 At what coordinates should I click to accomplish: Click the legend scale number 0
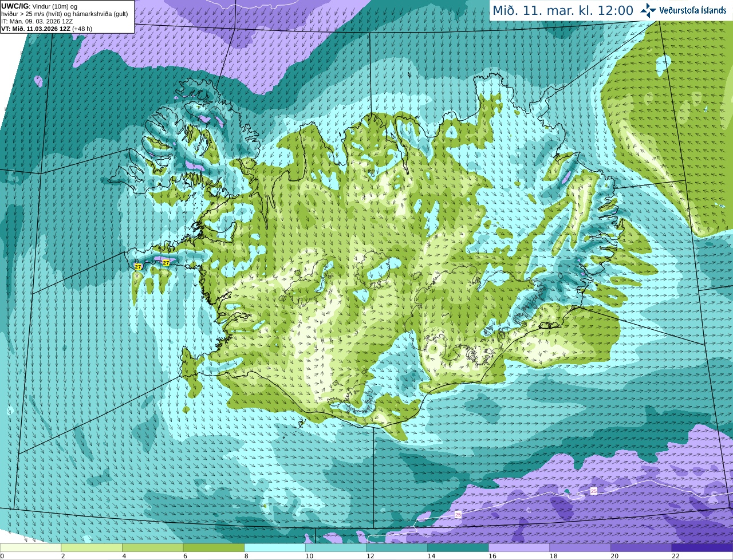click(x=2, y=556)
